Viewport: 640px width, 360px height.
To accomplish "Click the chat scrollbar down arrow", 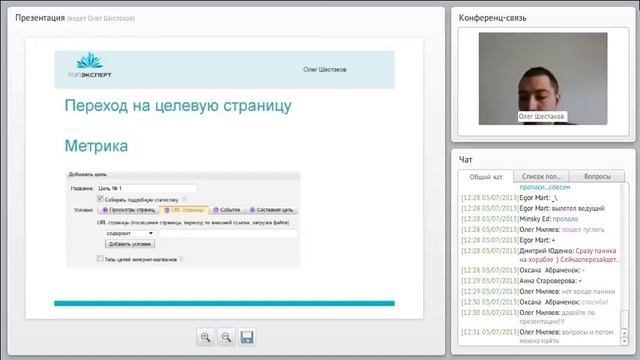I will click(x=624, y=341).
